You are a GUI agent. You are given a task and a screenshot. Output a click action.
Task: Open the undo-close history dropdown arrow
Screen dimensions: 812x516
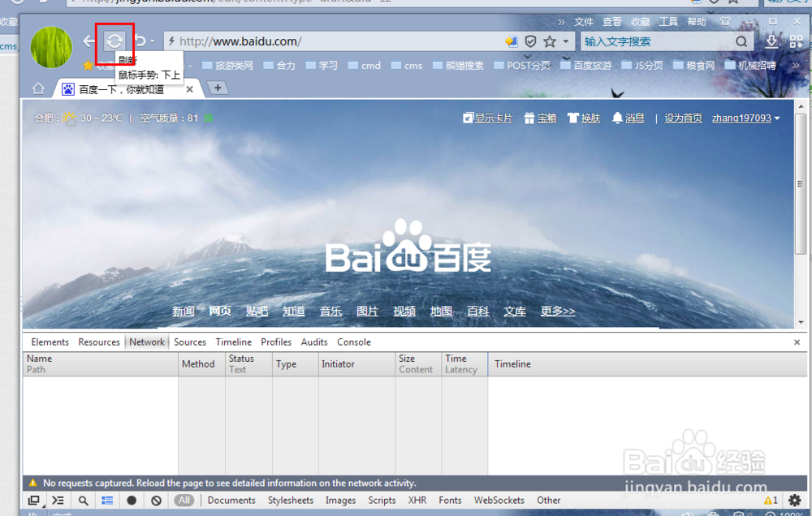coord(153,41)
